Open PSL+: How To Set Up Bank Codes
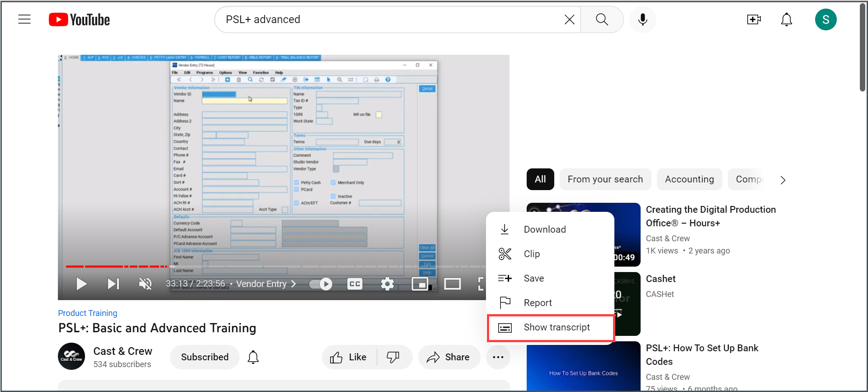The width and height of the screenshot is (868, 392). pos(702,355)
